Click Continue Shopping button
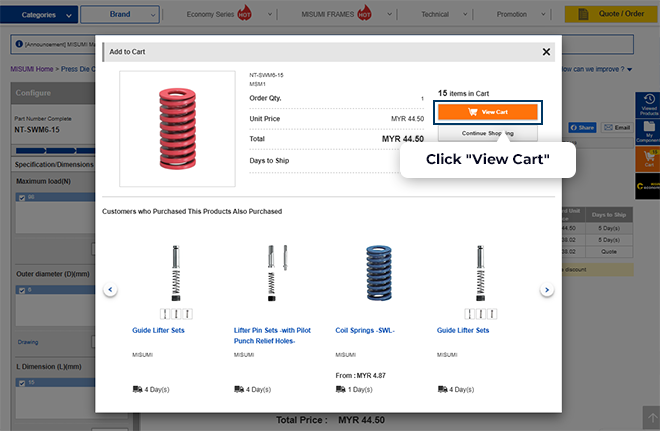This screenshot has width=660, height=431. (x=487, y=133)
